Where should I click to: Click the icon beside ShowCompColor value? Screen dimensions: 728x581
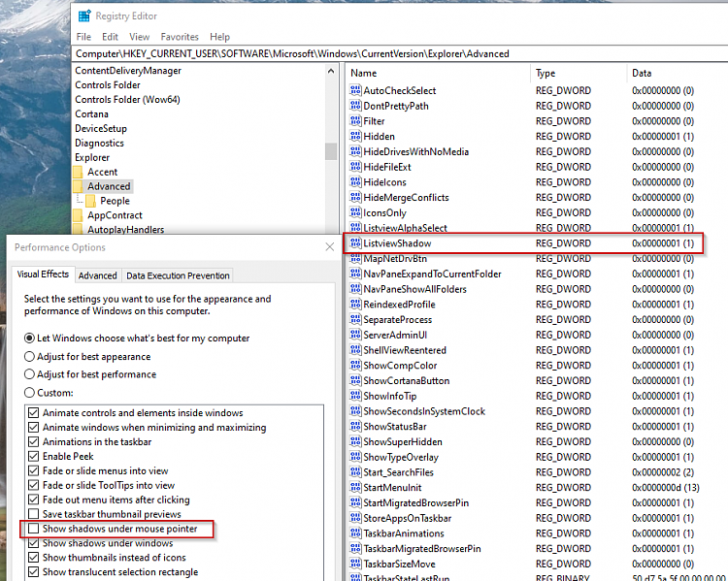[355, 366]
